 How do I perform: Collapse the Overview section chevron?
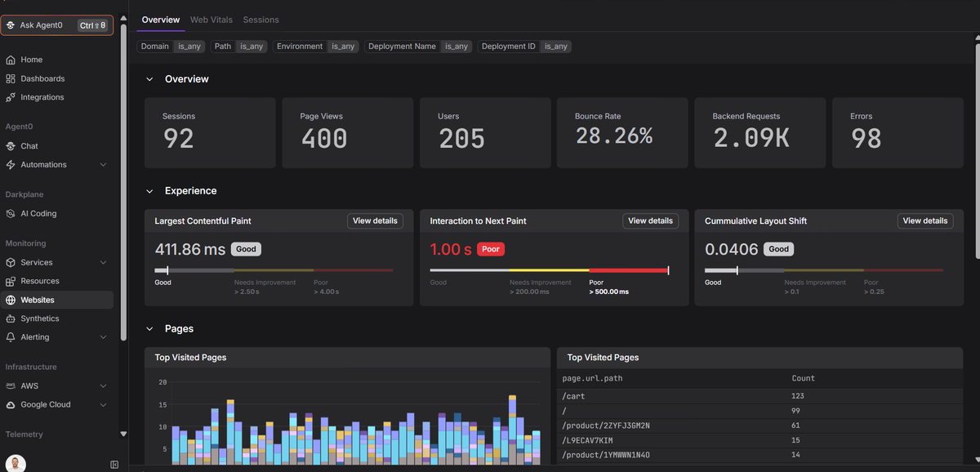[149, 79]
